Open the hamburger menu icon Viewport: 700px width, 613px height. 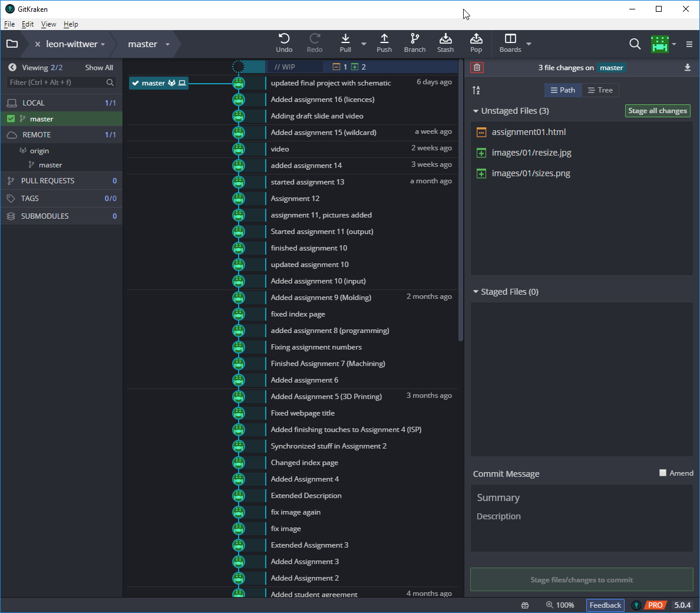[689, 44]
